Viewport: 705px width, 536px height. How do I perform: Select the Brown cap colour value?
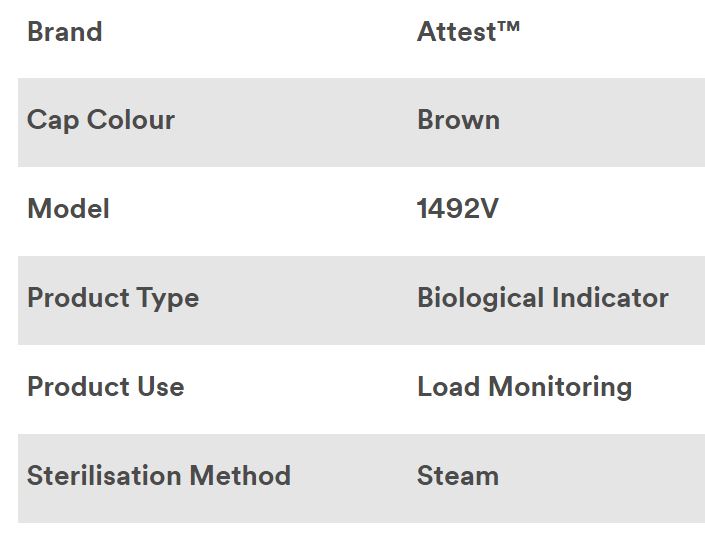point(458,120)
